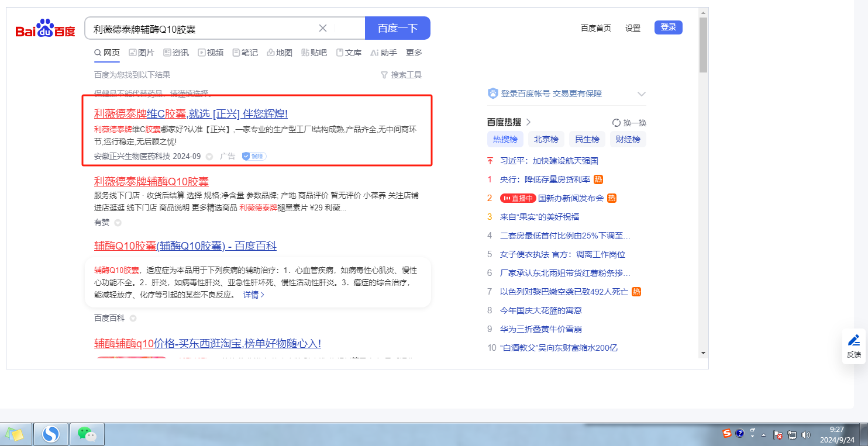Open the 辅酶Q10胶囊 百度百科 result link

pyautogui.click(x=185, y=246)
